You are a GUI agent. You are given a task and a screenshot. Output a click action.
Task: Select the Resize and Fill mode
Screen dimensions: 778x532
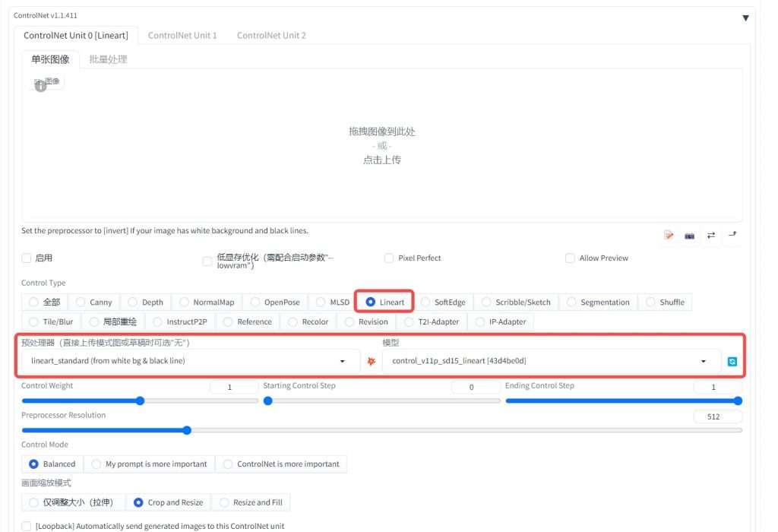tap(251, 502)
